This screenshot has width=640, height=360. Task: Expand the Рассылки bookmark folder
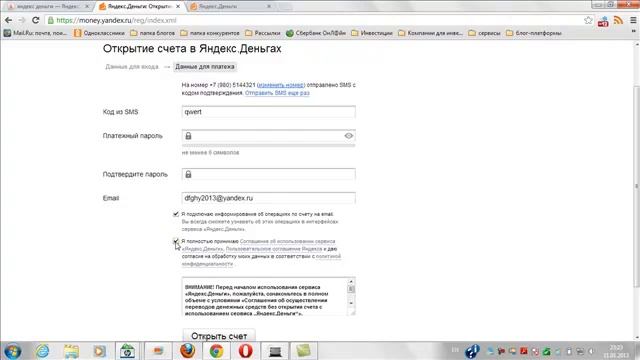click(x=262, y=33)
